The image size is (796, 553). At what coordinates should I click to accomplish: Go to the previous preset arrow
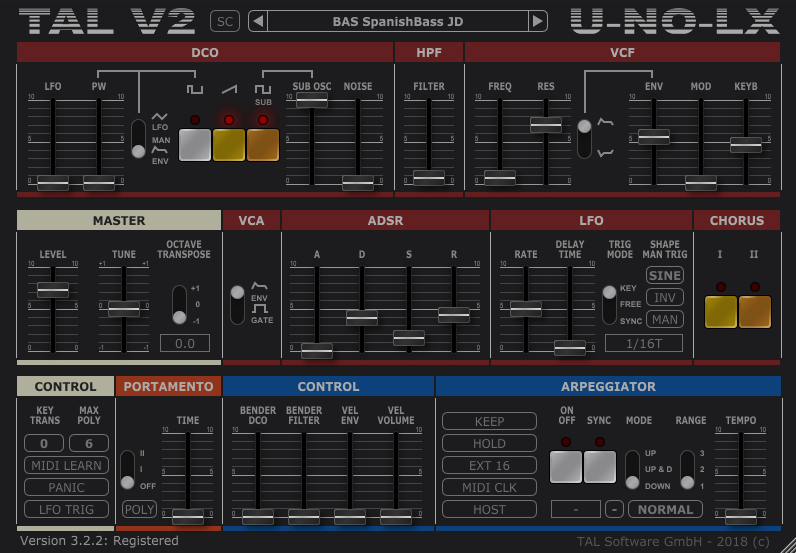tap(257, 21)
